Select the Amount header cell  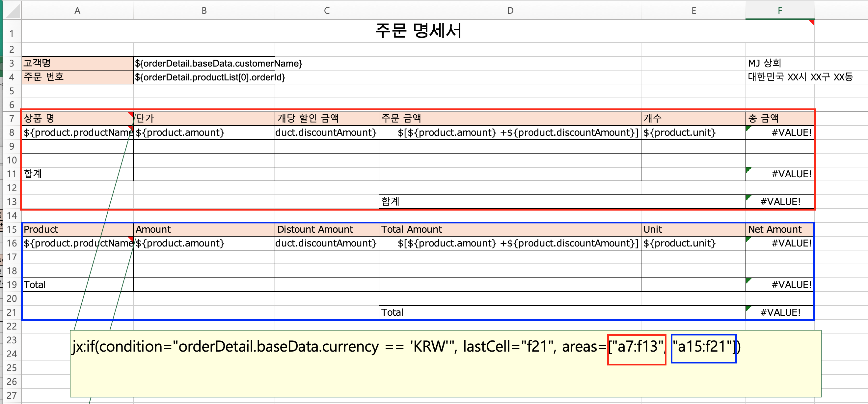pos(204,229)
